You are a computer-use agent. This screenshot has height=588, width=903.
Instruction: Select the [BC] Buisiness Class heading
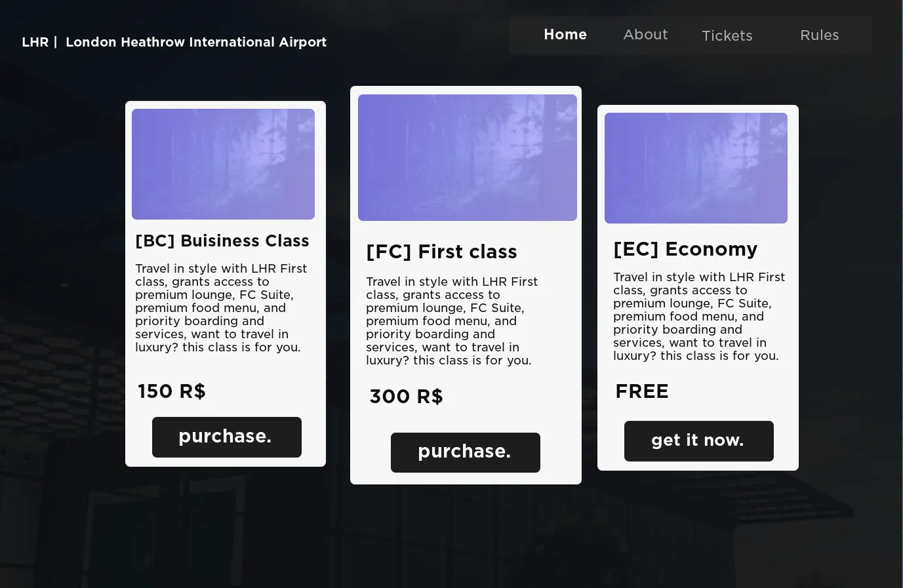[222, 241]
